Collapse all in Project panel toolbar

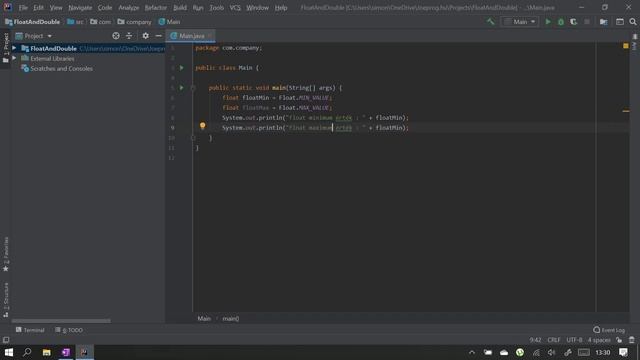coord(129,36)
